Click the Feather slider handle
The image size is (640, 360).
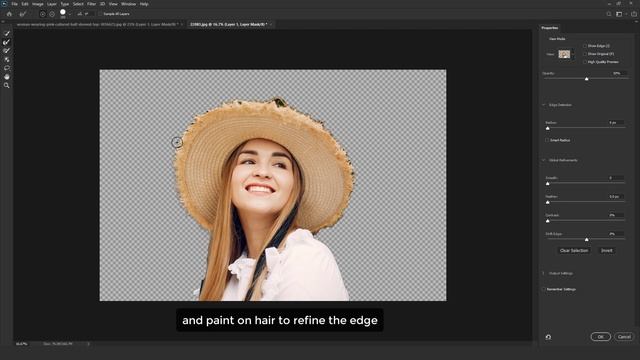pyautogui.click(x=548, y=202)
